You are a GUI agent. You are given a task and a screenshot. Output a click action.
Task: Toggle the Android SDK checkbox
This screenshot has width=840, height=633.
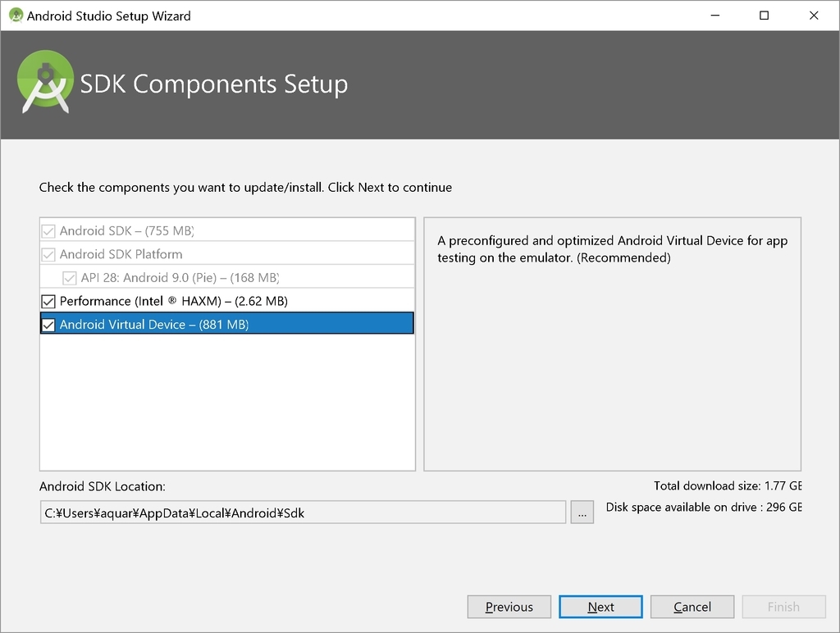click(48, 230)
